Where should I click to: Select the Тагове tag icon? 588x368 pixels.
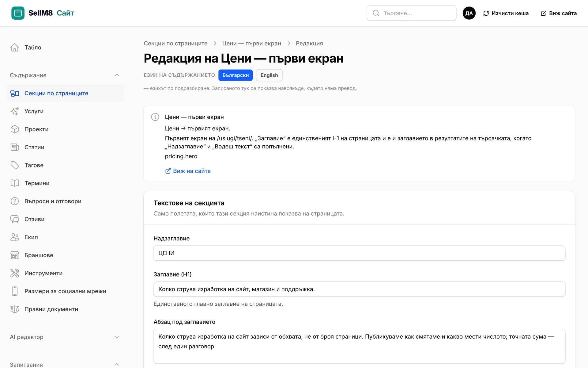15,165
